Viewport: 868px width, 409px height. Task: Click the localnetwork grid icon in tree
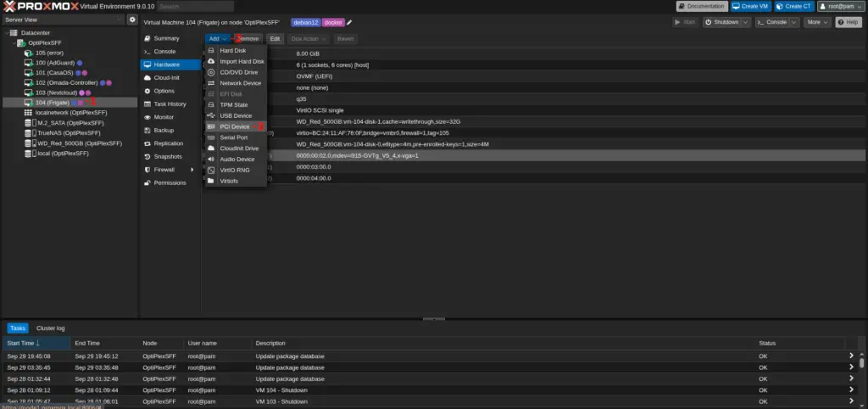coord(30,113)
